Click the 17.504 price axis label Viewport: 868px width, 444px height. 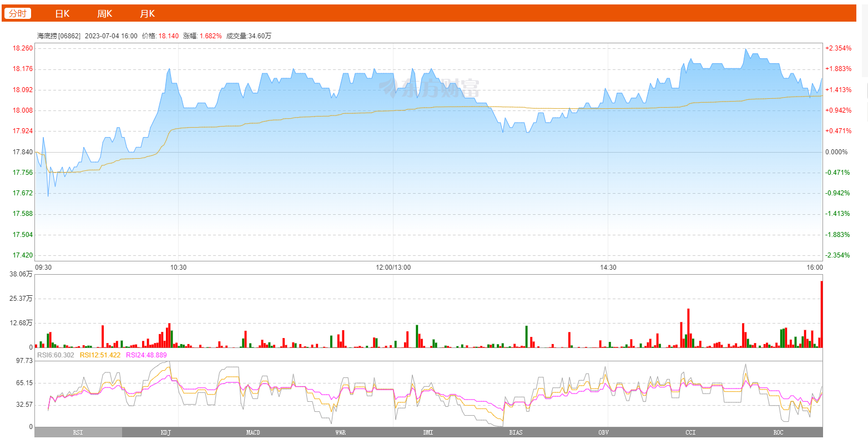coord(23,235)
